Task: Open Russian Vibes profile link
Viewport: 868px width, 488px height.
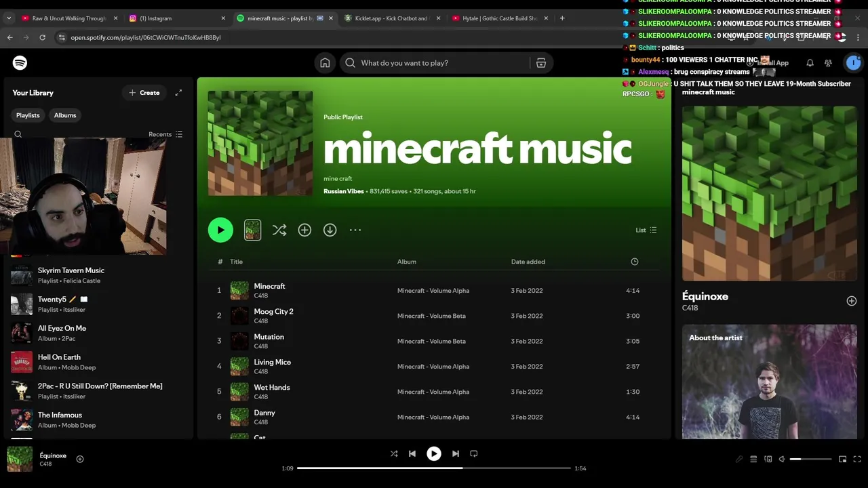Action: (344, 192)
